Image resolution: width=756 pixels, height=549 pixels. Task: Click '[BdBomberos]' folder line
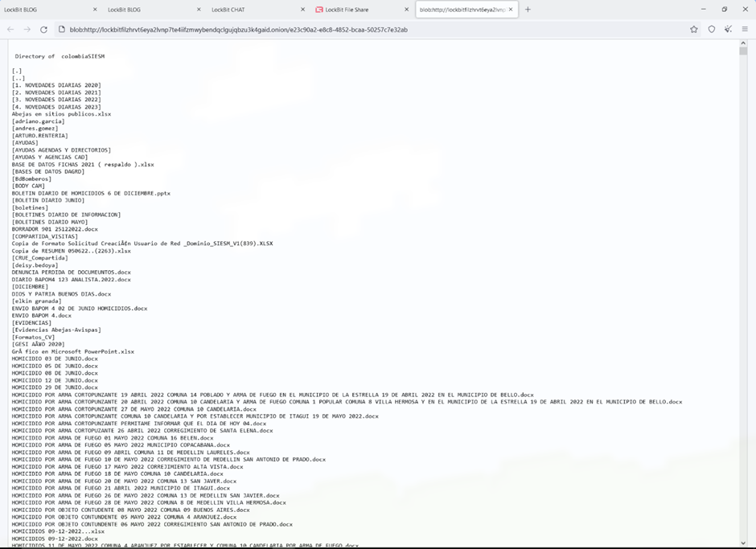pyautogui.click(x=31, y=178)
